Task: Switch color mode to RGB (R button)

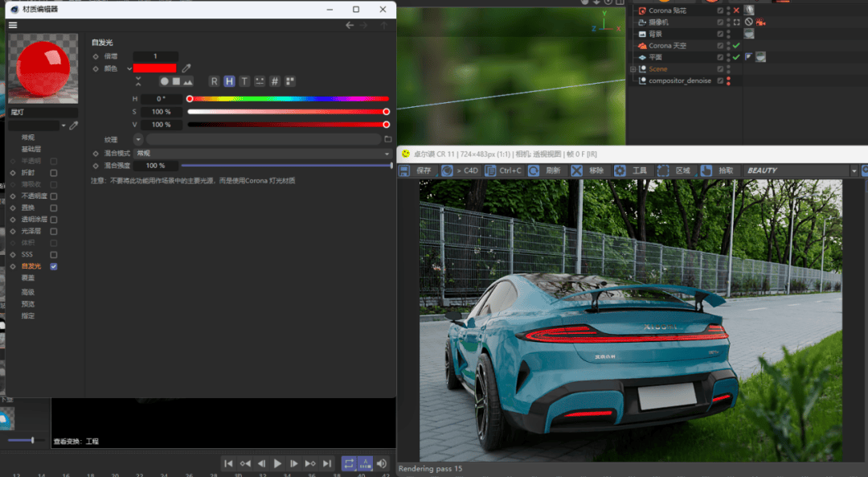Action: coord(214,81)
